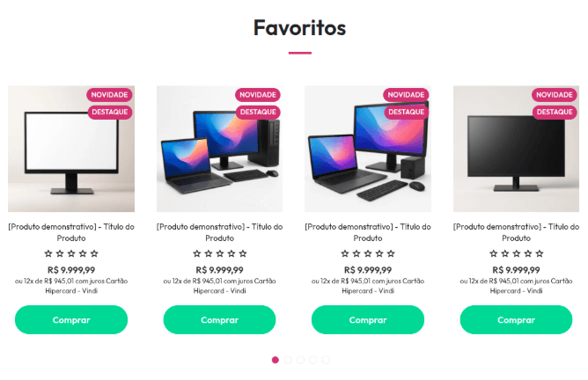
Task: Buy the first product with Comprar button
Action: coord(71,319)
